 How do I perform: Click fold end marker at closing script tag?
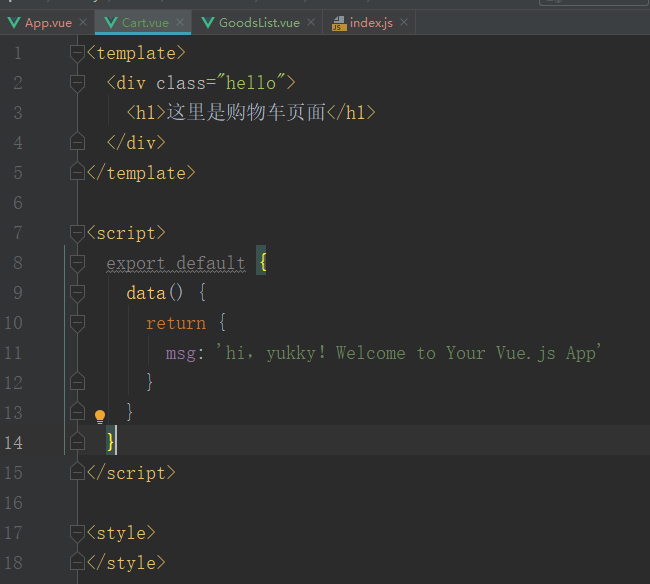pos(77,472)
